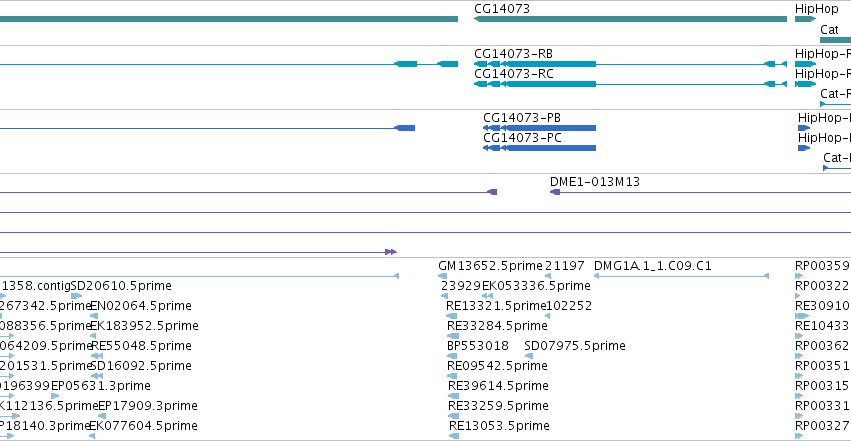Click the HipHop gene label
Image resolution: width=851 pixels, height=441 pixels.
(x=817, y=9)
